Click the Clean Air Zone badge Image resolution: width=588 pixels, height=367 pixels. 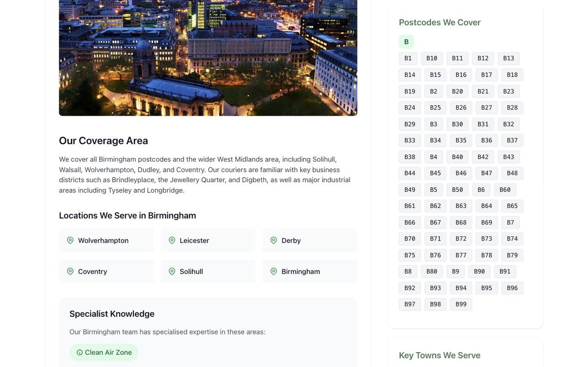click(x=104, y=352)
